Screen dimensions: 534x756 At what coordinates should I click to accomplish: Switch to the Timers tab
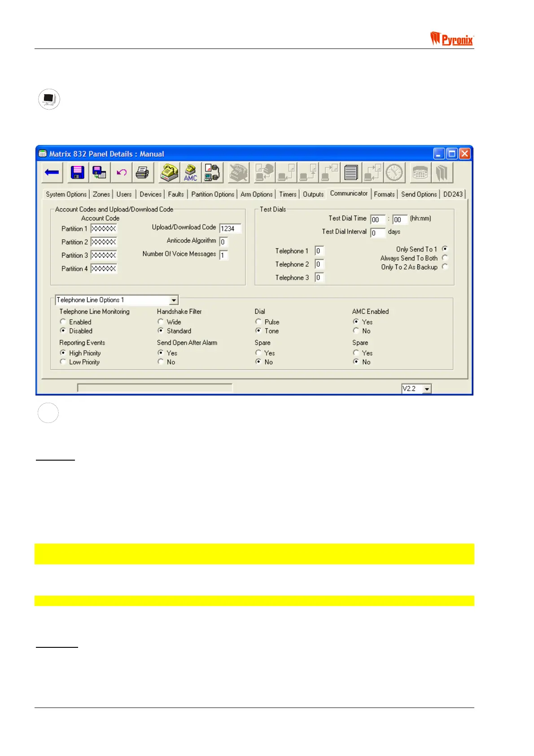[x=288, y=194]
